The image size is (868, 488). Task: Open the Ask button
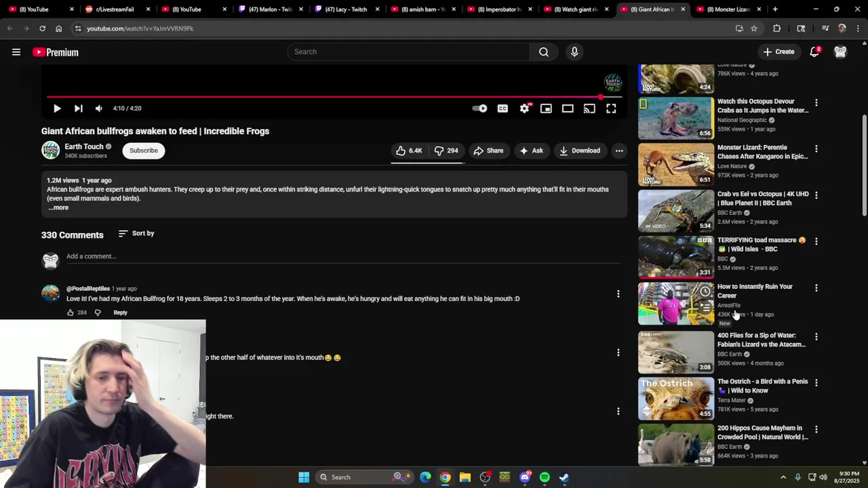click(531, 150)
